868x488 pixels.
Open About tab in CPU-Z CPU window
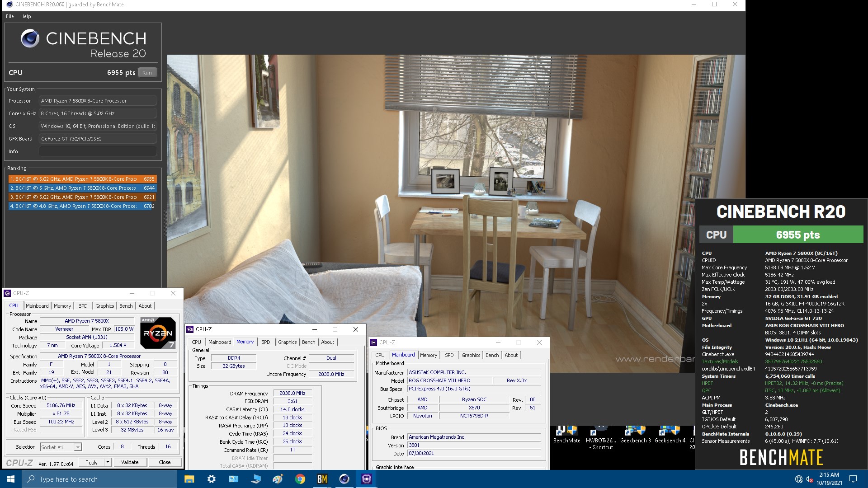145,306
